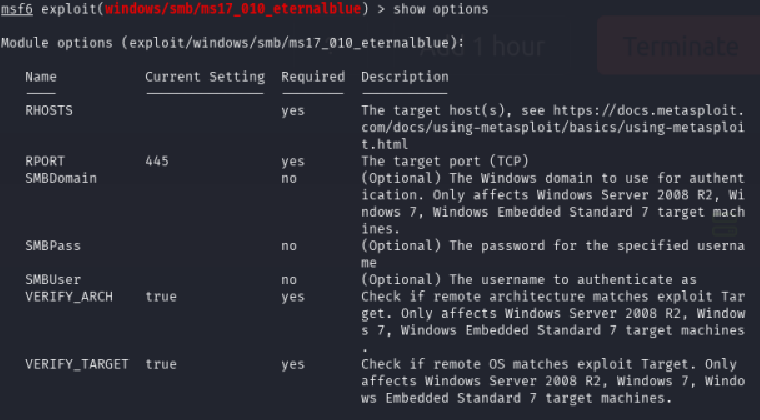This screenshot has width=760, height=420.
Task: Click the msf6 prompt text
Action: tap(17, 9)
